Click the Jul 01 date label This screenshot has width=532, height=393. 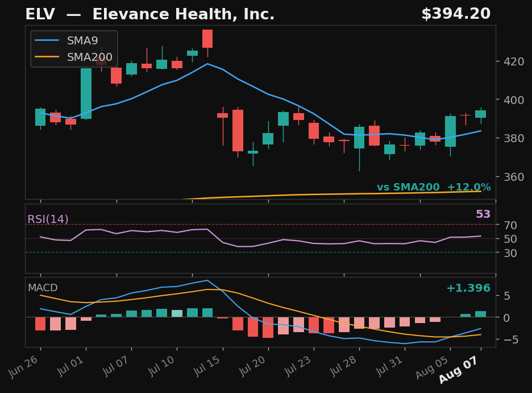click(70, 366)
